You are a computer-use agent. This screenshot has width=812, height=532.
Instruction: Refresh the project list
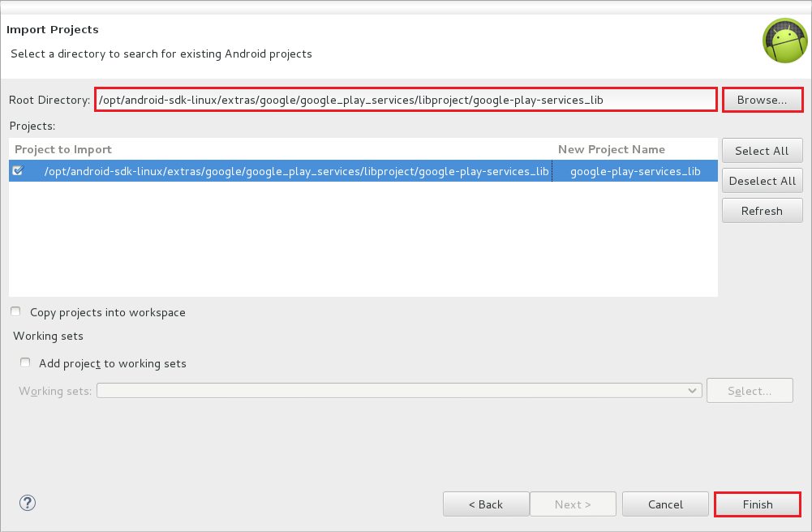pyautogui.click(x=763, y=211)
